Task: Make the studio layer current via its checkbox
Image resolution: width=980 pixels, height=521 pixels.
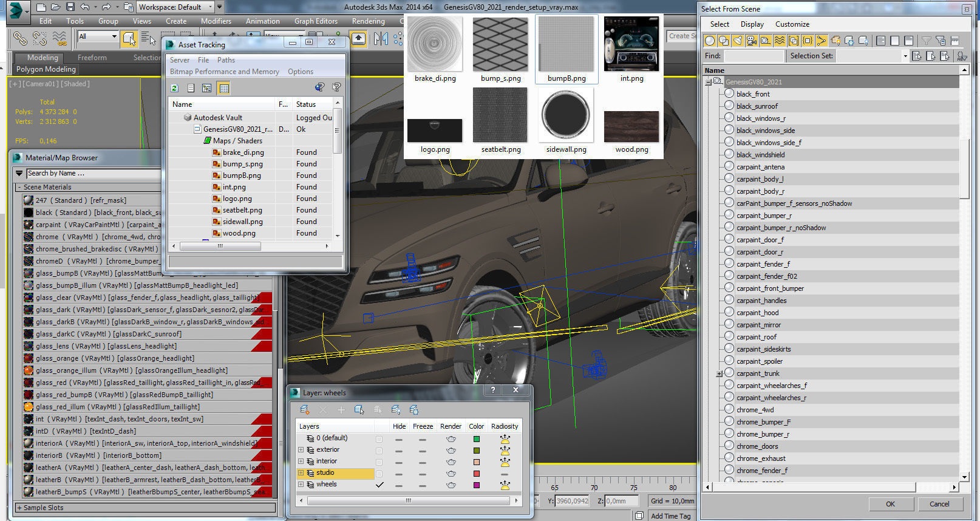Action: [x=379, y=474]
